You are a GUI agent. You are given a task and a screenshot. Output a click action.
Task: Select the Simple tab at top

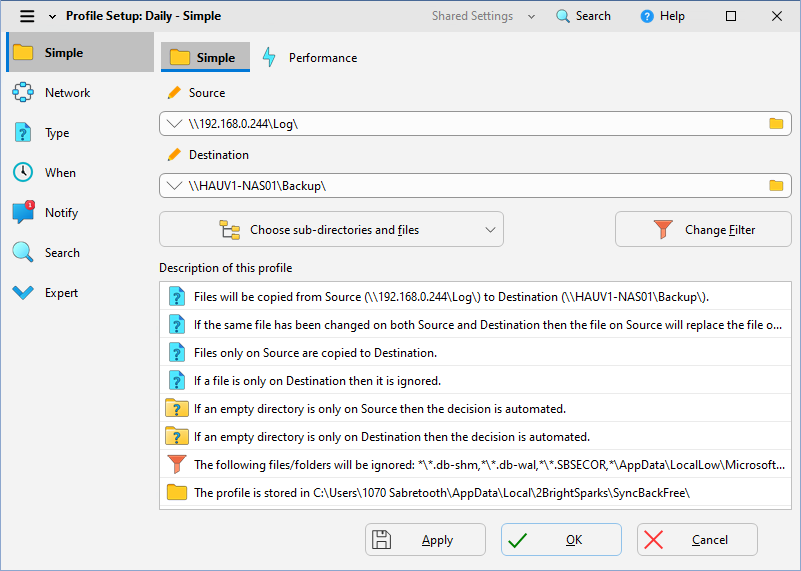(x=205, y=58)
